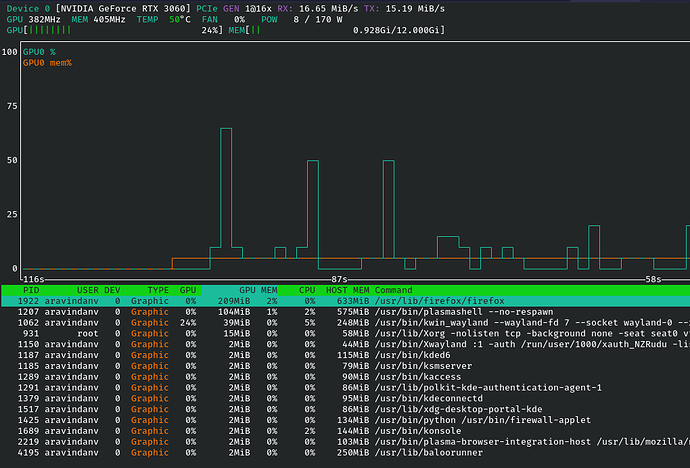Screen dimensions: 690x468
Task: Click the GPU0 % legend label
Action: click(40, 51)
